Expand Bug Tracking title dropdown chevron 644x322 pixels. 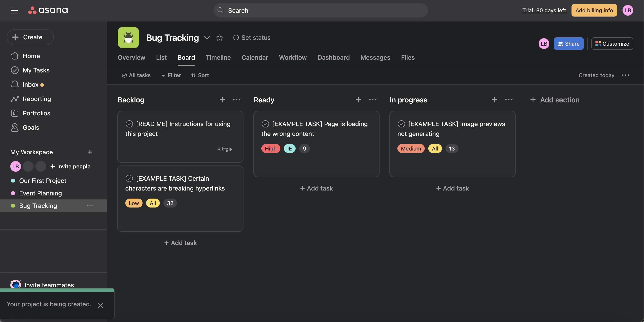click(x=207, y=38)
